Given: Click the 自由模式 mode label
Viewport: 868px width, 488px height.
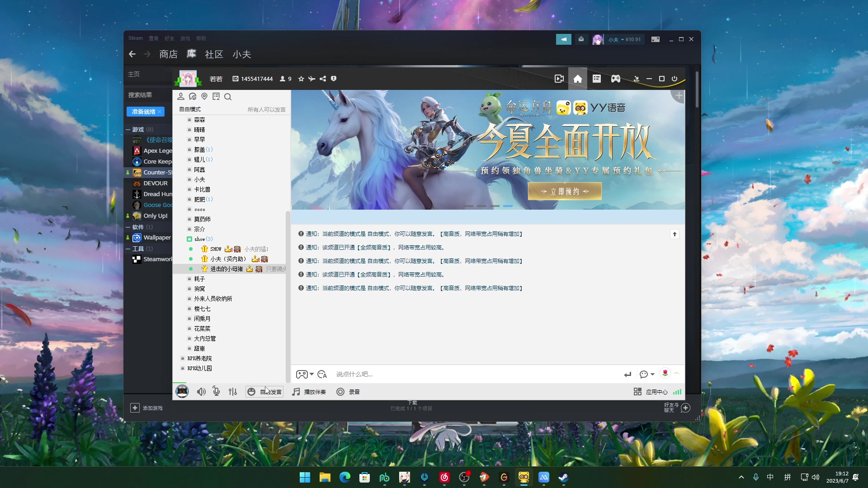Looking at the screenshot, I should pyautogui.click(x=190, y=109).
